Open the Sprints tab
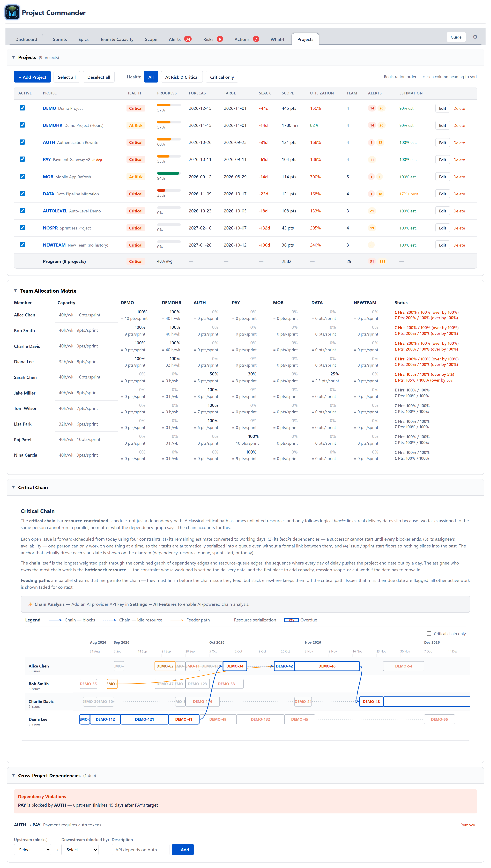Image resolution: width=491 pixels, height=868 pixels. [60, 39]
